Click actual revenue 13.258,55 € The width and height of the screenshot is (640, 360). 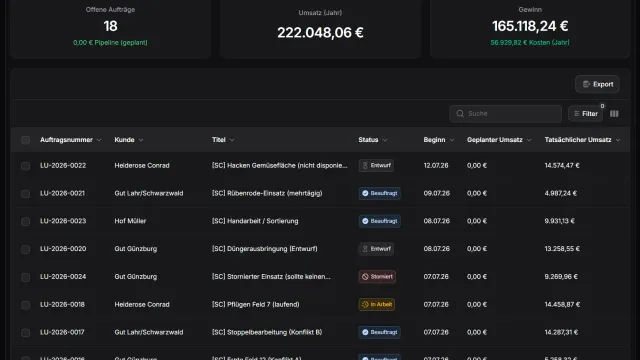click(562, 249)
